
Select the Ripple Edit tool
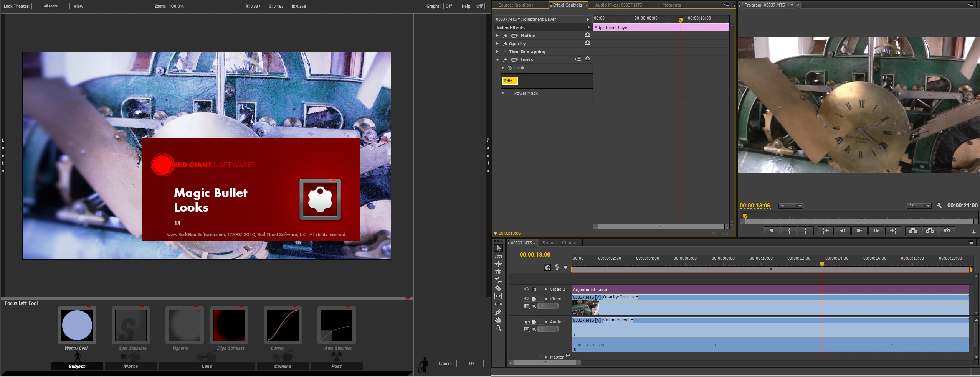point(498,264)
